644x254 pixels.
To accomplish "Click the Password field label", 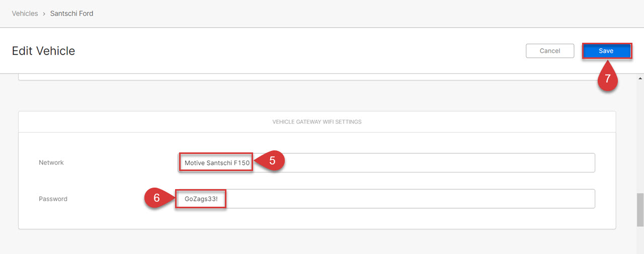I will pos(53,199).
